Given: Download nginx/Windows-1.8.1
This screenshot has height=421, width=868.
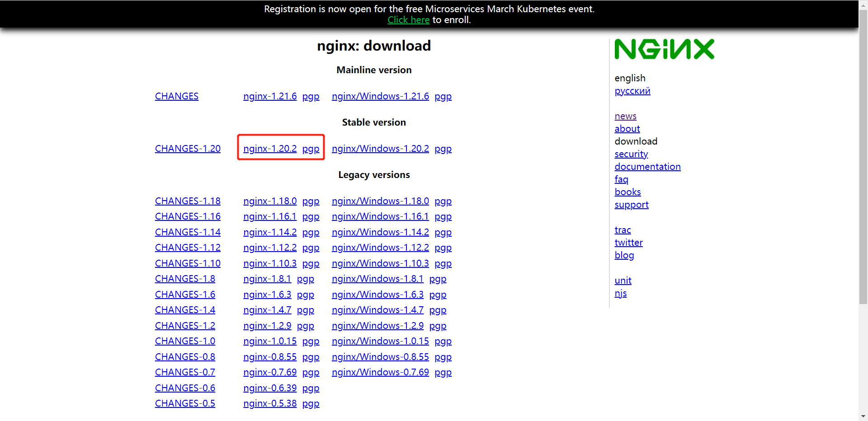Looking at the screenshot, I should pos(377,279).
